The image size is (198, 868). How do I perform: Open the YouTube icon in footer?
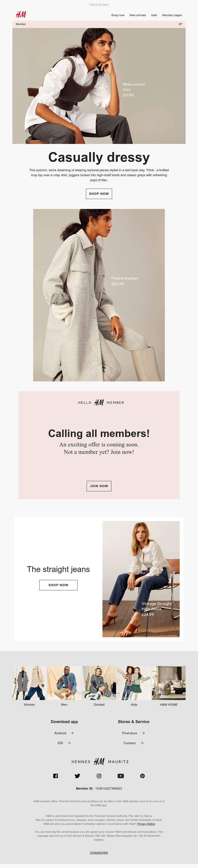point(121,776)
